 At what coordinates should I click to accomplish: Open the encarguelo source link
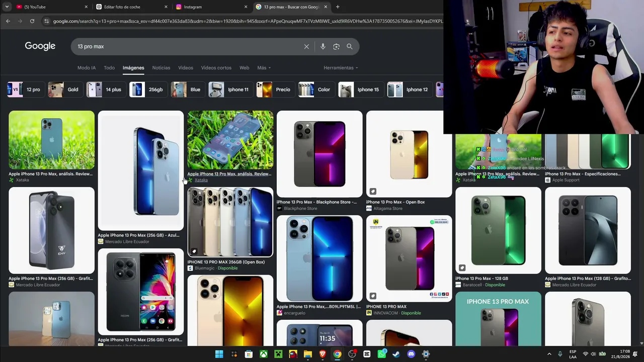click(x=295, y=313)
